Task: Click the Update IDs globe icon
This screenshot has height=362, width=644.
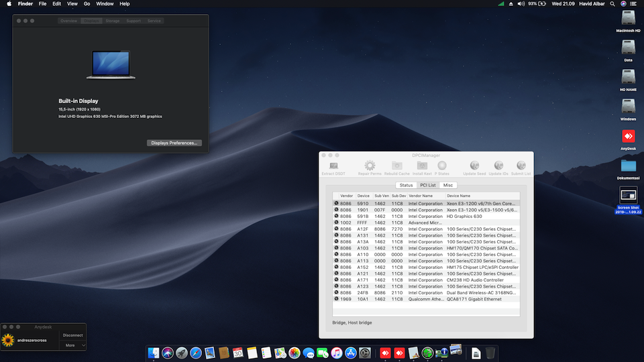Action: click(x=498, y=166)
